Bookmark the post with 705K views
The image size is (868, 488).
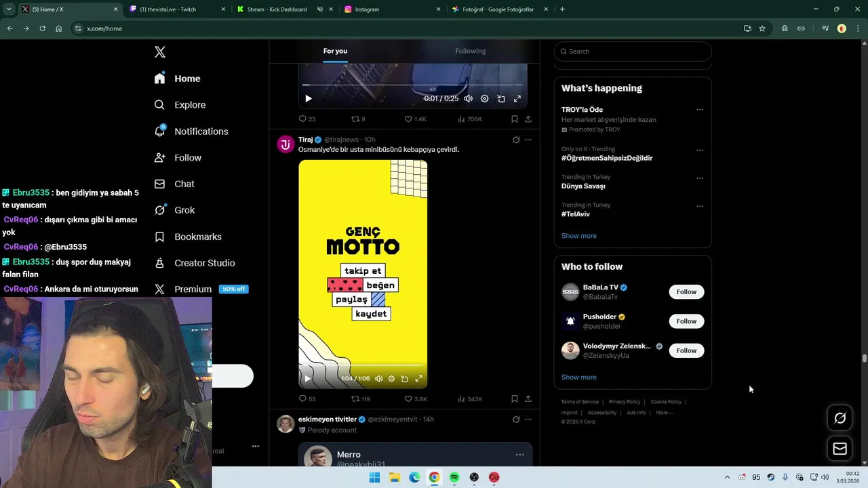(x=515, y=119)
